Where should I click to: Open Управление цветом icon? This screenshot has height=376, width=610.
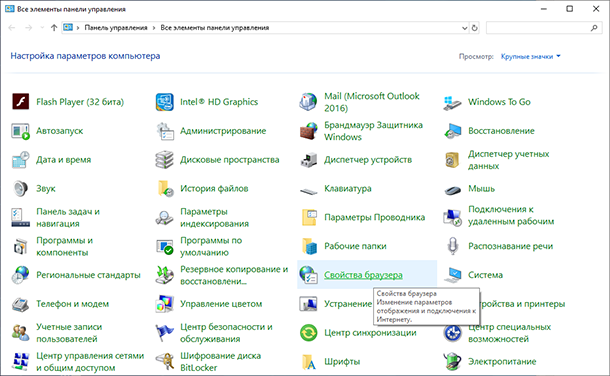coord(165,304)
